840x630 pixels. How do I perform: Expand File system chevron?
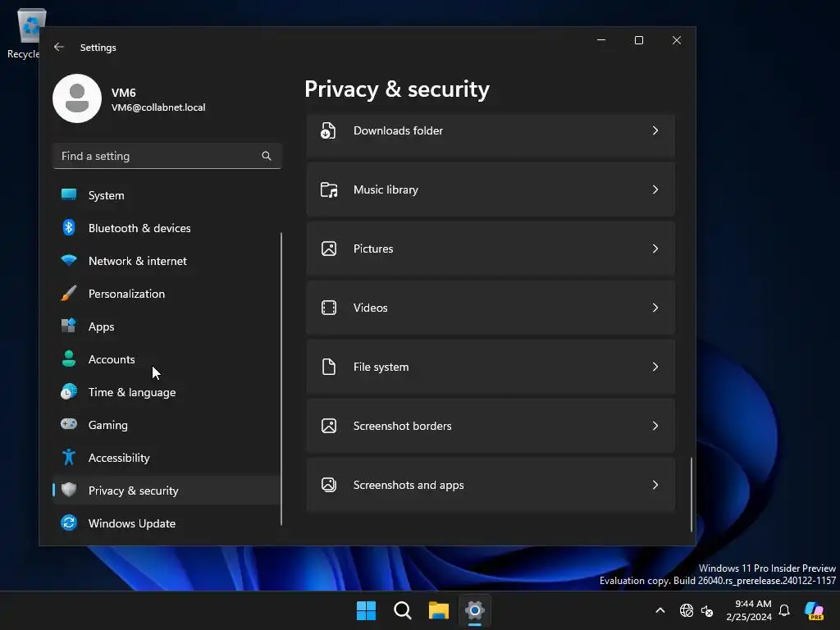point(655,367)
